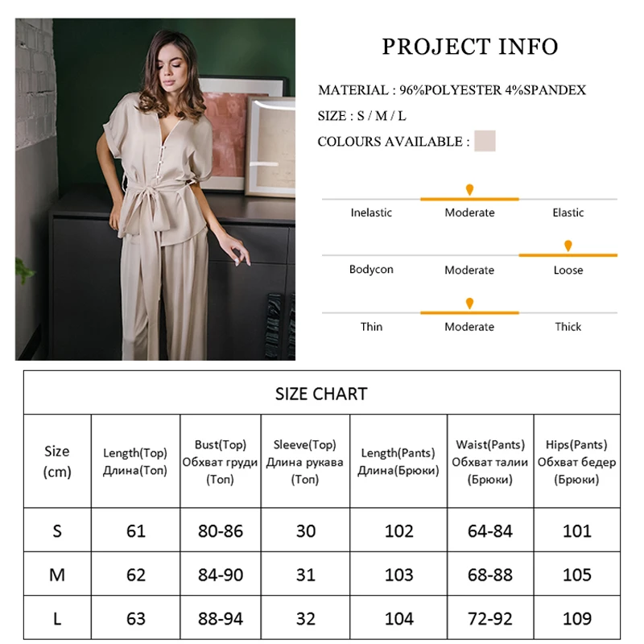
Task: Select the M size row label
Action: tap(57, 575)
